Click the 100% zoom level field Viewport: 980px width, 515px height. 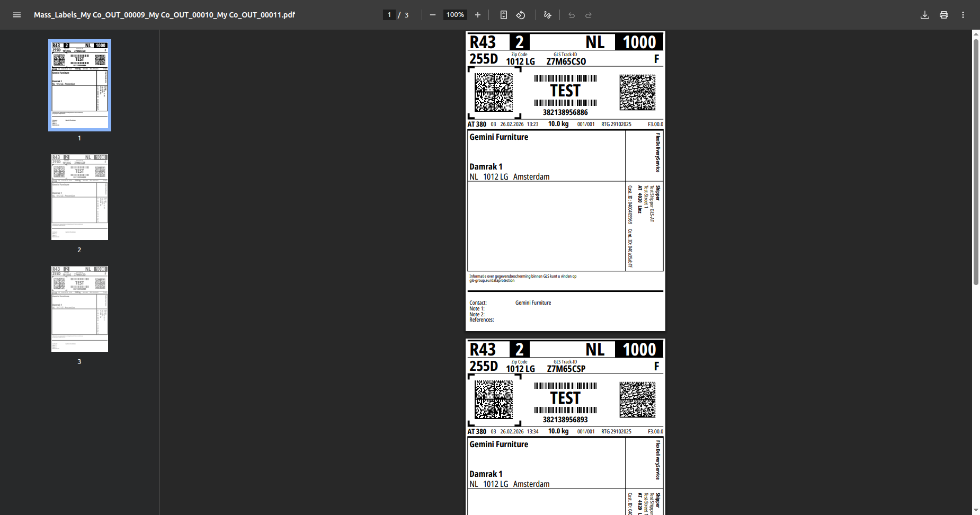click(x=455, y=15)
